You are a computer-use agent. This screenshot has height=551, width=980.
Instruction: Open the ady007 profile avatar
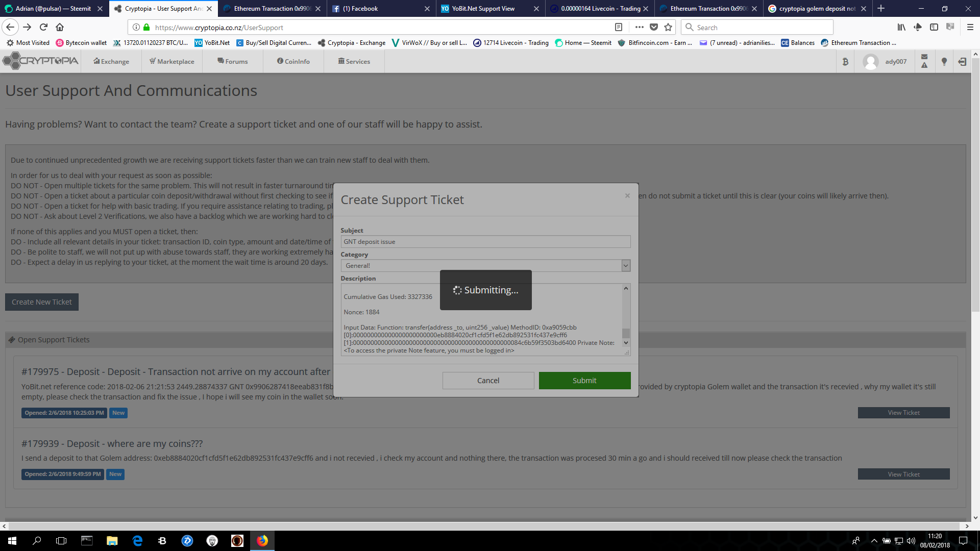click(x=869, y=61)
